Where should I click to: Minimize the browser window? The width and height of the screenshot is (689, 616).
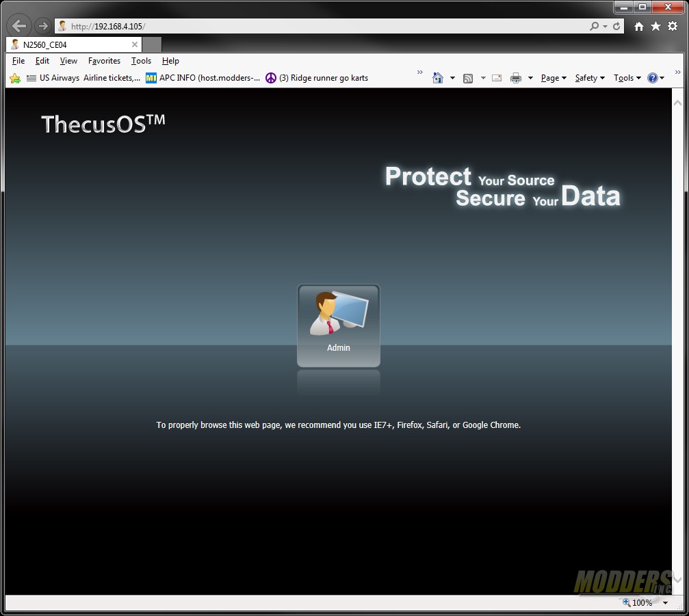click(623, 7)
